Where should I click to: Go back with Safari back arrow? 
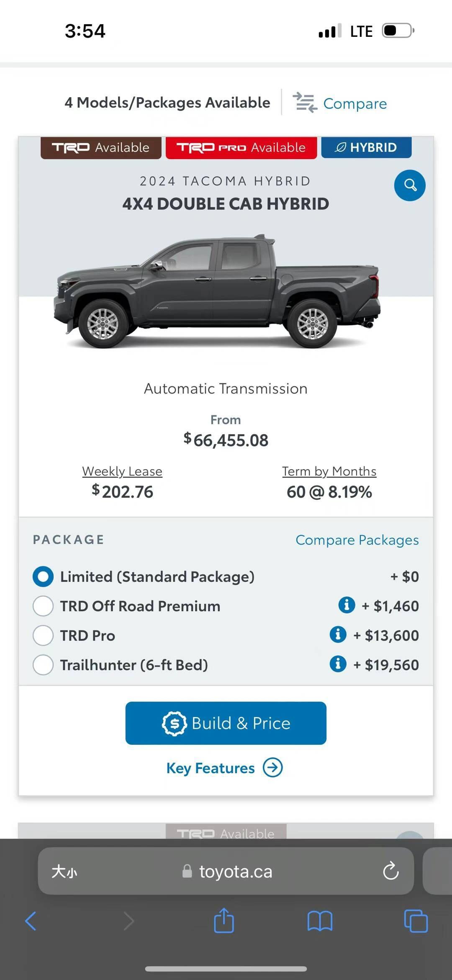pyautogui.click(x=31, y=921)
